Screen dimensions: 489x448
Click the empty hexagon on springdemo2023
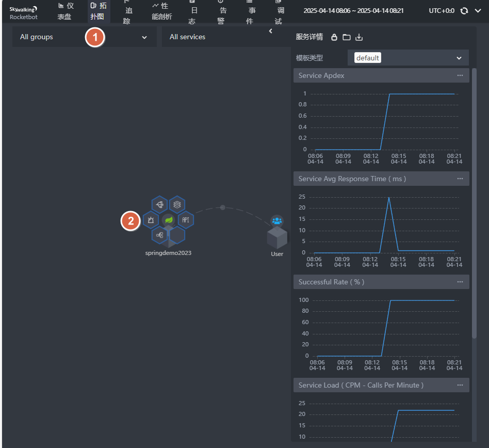(x=177, y=235)
